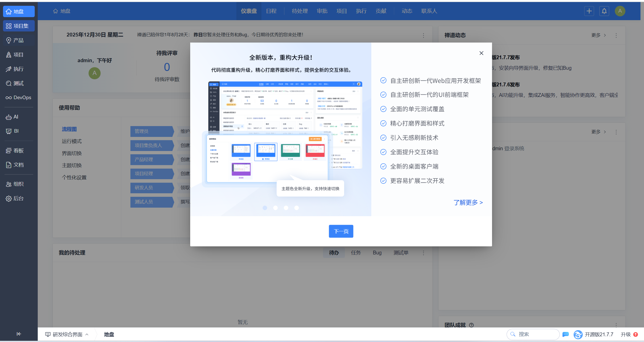The height and width of the screenshot is (342, 644).
Task: Click the 下一页 button
Action: [x=341, y=231]
